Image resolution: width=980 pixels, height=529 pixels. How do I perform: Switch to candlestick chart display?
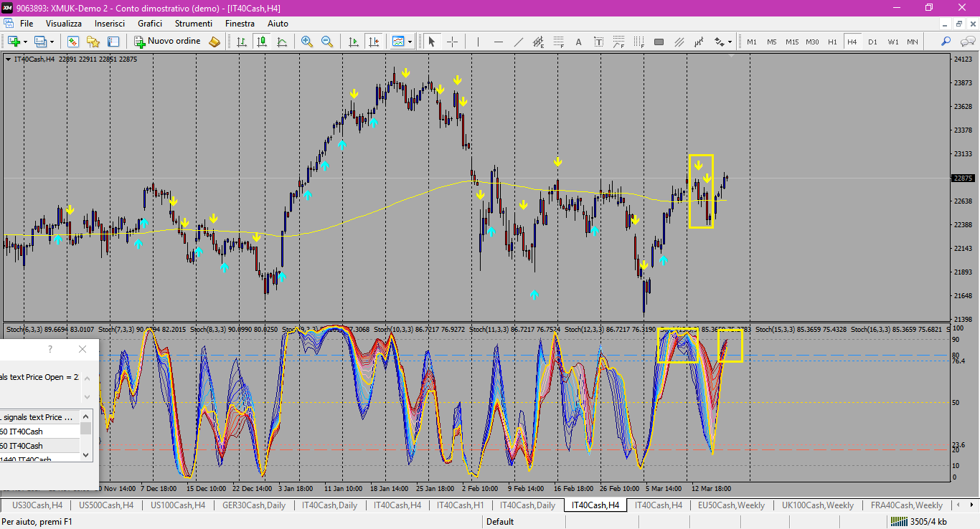pyautogui.click(x=262, y=42)
